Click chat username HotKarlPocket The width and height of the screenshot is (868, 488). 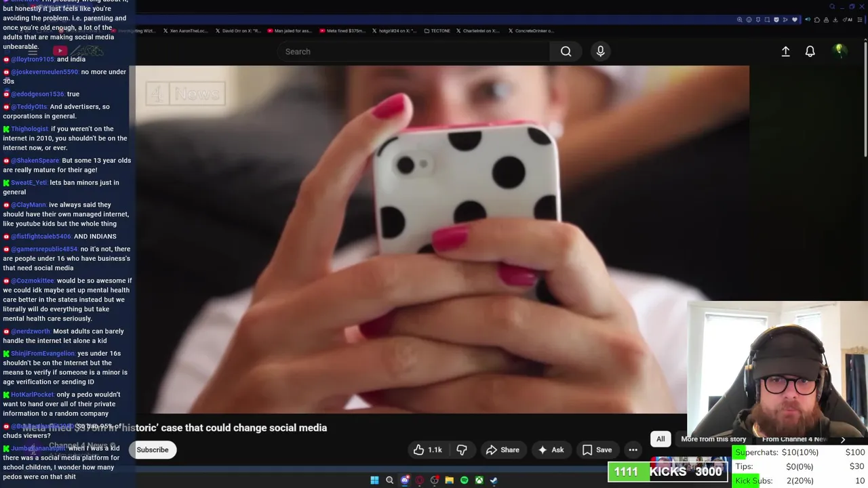32,394
